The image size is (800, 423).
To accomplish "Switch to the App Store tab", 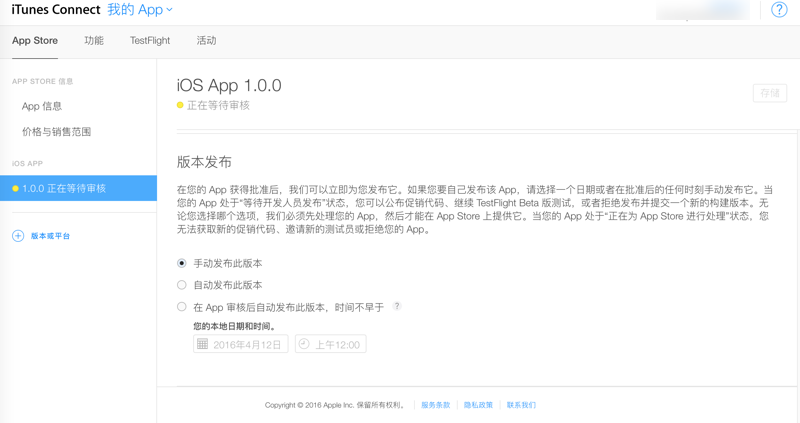I will click(x=35, y=41).
